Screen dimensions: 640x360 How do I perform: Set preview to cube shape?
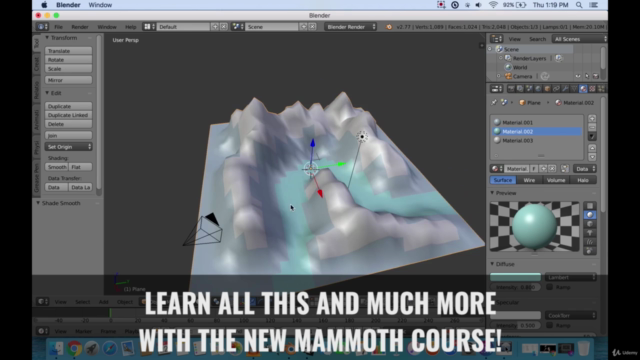click(589, 224)
